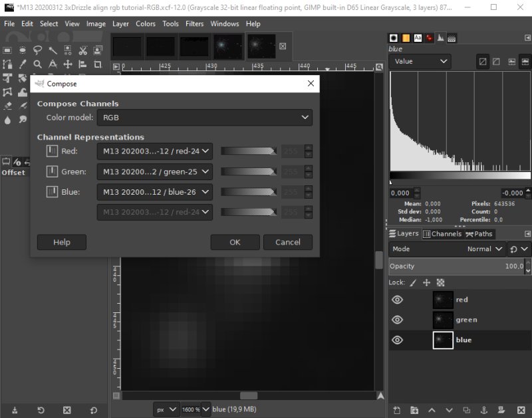
Task: Click the Cancel button
Action: (x=288, y=242)
